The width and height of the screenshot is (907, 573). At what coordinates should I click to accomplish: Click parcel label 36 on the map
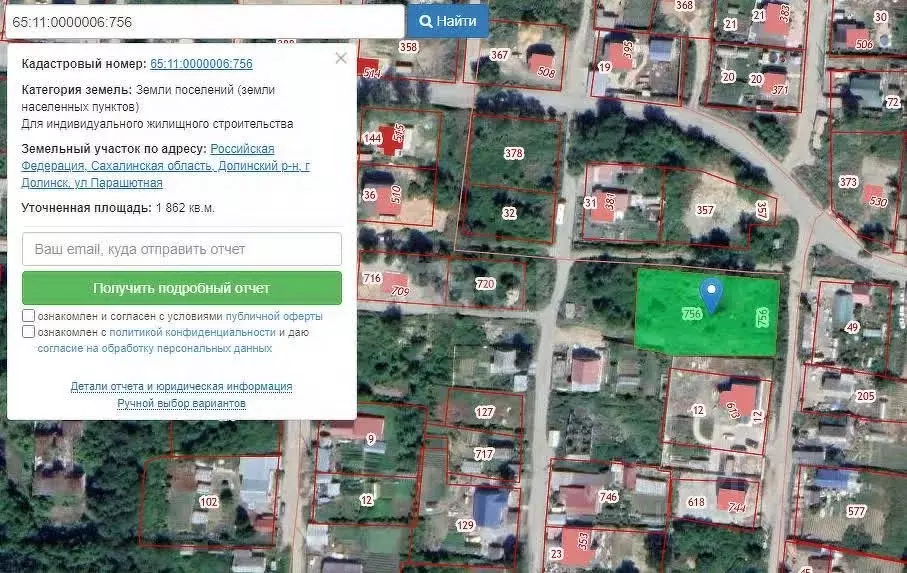[x=369, y=195]
